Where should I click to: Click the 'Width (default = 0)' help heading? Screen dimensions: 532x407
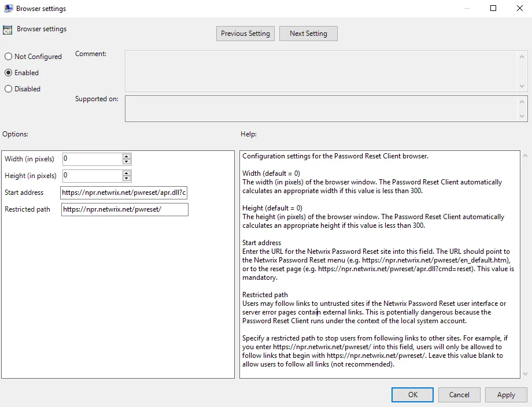(x=271, y=173)
